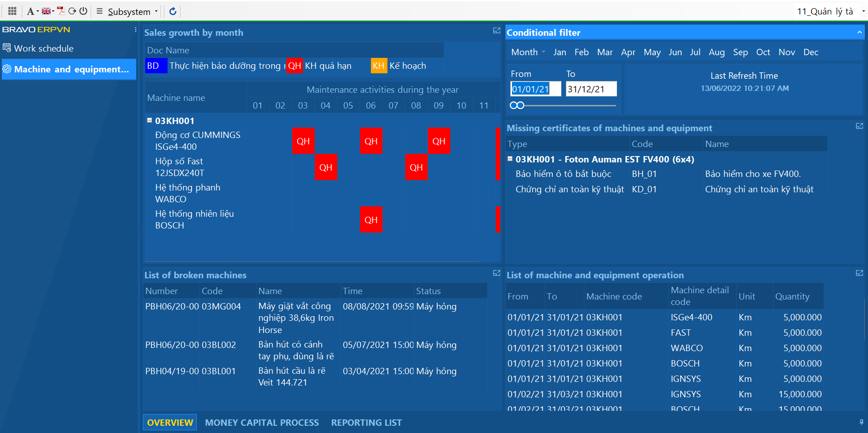
Task: Select the Jan month filter
Action: pyautogui.click(x=560, y=52)
